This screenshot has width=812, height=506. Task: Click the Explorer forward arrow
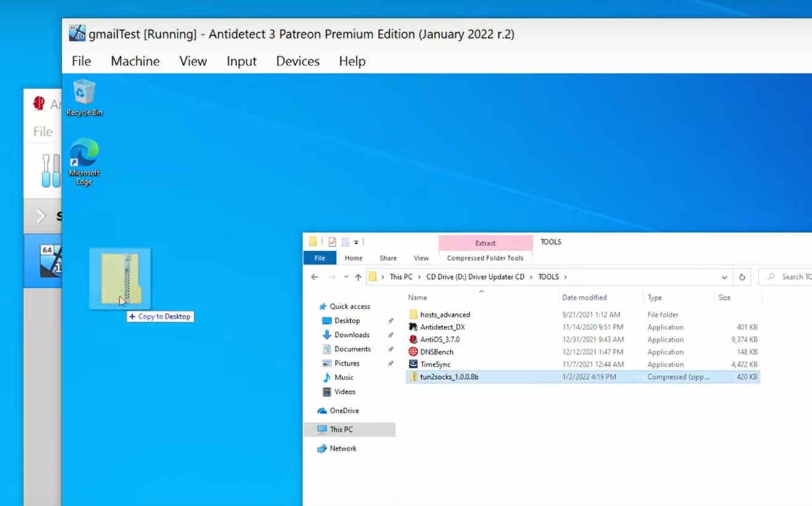(332, 277)
